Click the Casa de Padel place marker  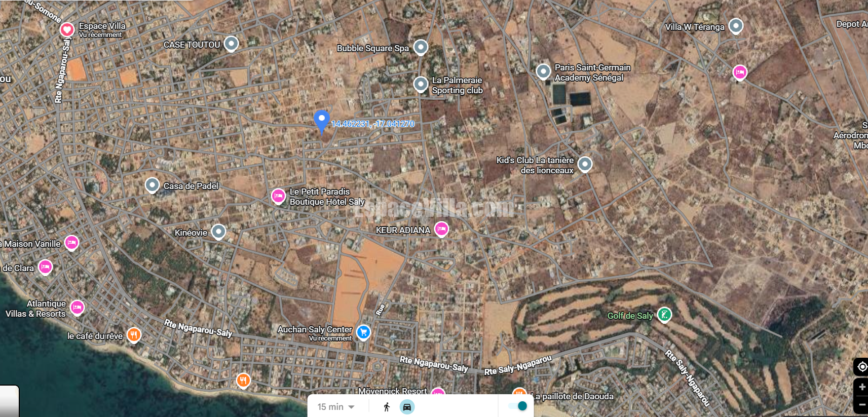point(152,185)
